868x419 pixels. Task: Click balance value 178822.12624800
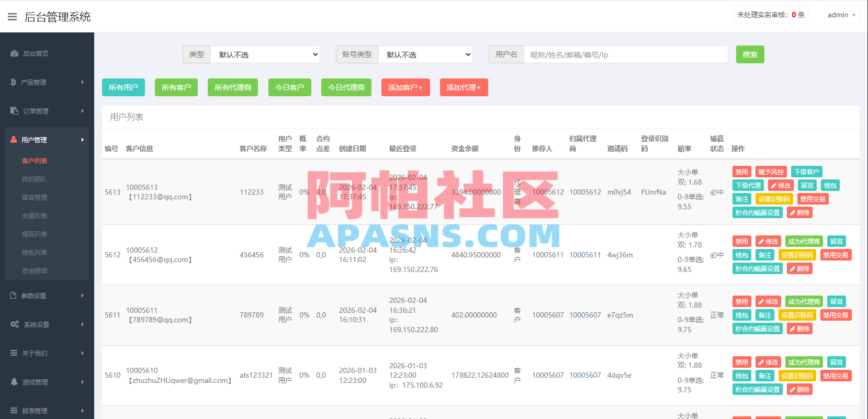(480, 375)
